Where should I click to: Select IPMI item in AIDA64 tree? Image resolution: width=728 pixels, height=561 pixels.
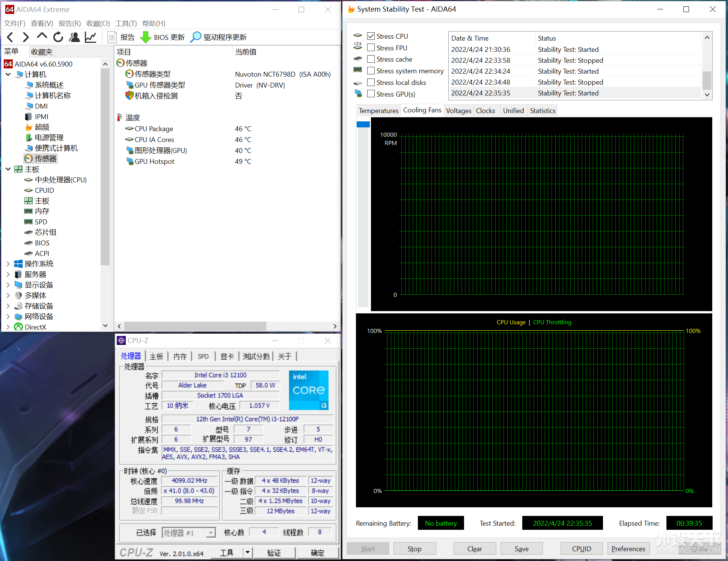pos(37,116)
